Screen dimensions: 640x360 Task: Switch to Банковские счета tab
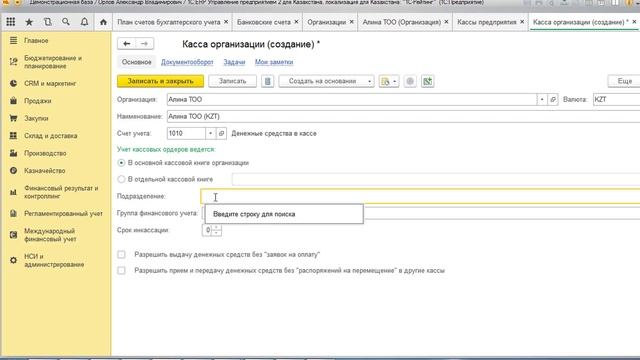click(x=264, y=22)
